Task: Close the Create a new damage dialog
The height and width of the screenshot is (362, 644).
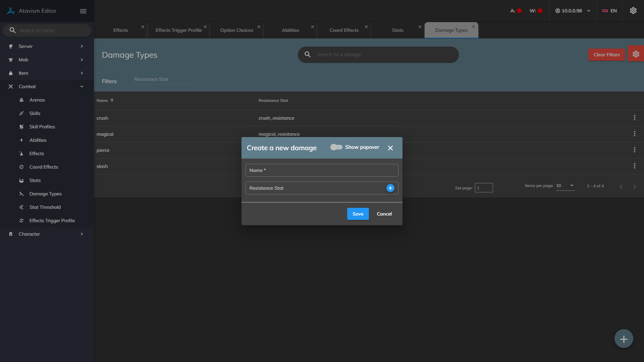Action: (x=390, y=148)
